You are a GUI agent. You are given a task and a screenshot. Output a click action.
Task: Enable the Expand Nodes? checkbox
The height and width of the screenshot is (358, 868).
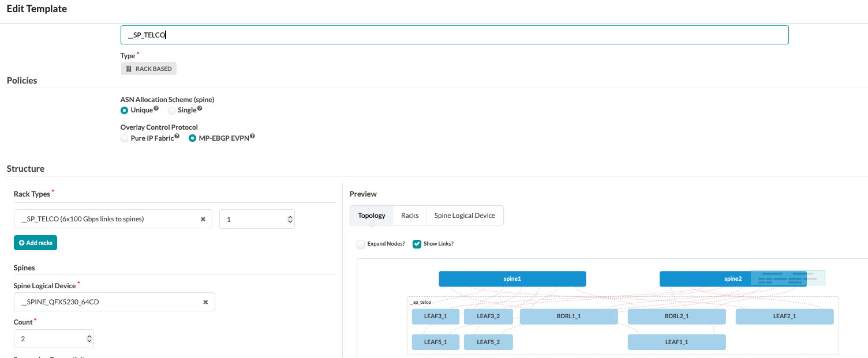pyautogui.click(x=361, y=244)
